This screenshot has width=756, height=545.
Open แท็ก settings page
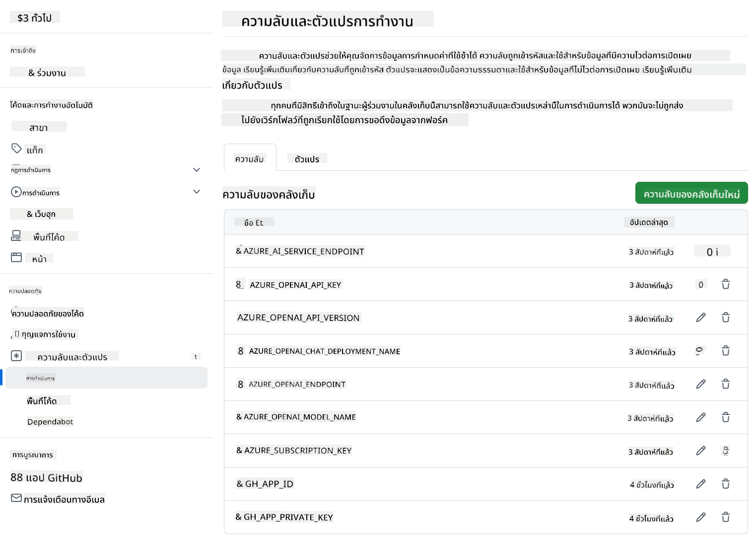tap(35, 149)
